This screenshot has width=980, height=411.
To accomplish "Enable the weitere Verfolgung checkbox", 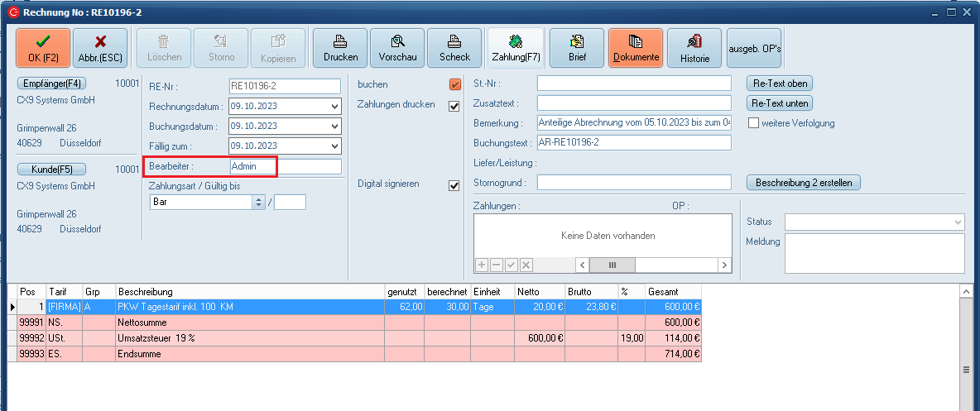I will [753, 123].
